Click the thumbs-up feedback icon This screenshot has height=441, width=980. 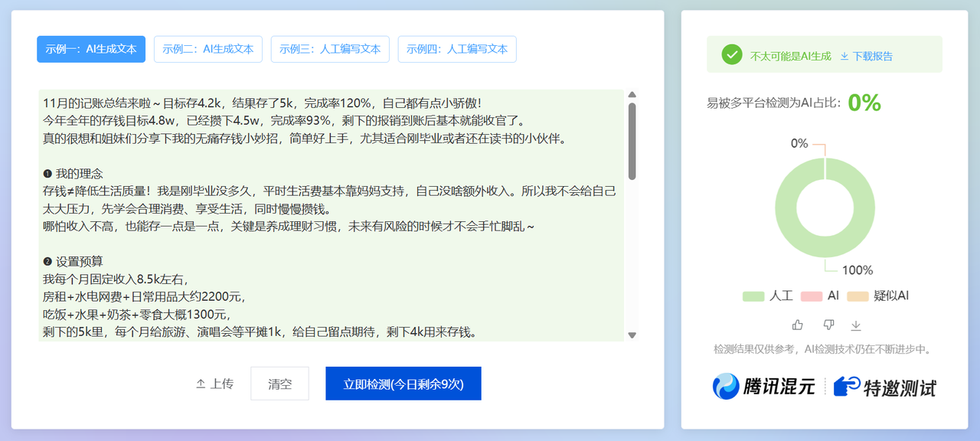(798, 325)
